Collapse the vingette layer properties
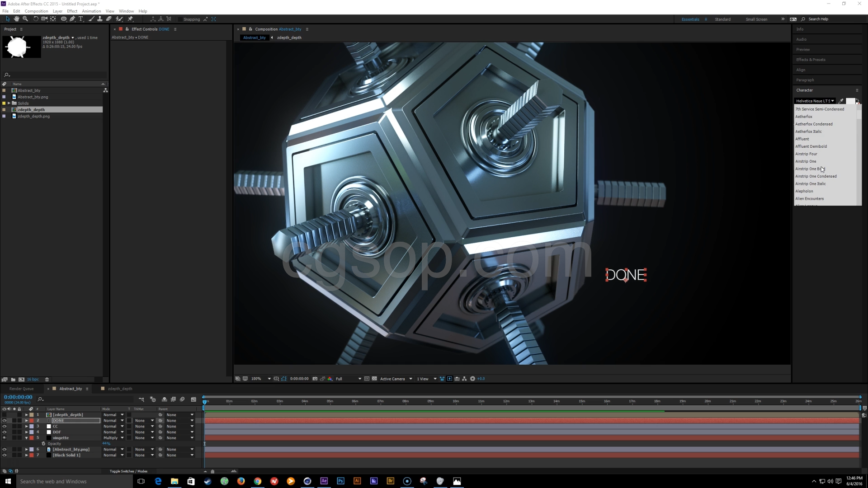 coord(27,438)
